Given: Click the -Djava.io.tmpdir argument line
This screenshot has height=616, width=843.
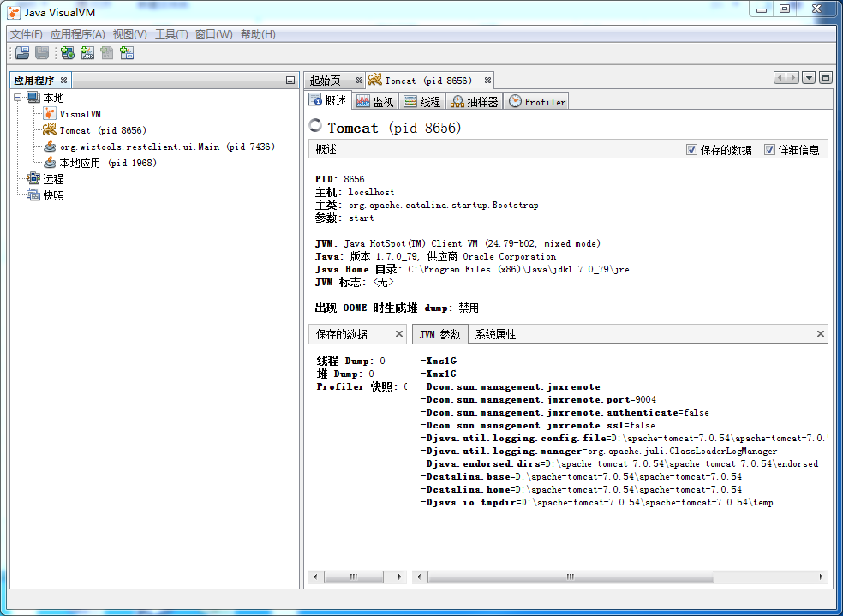Looking at the screenshot, I should pos(597,503).
